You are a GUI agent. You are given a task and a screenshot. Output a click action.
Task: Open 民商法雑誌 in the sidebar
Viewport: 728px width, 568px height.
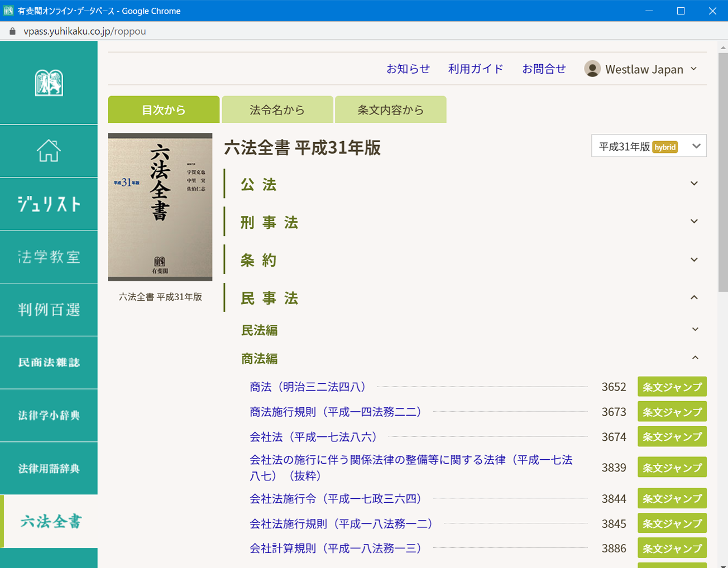point(49,363)
